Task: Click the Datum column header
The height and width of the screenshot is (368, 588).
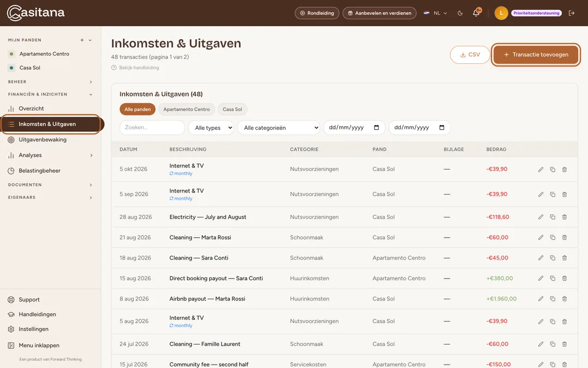Action: [x=128, y=149]
